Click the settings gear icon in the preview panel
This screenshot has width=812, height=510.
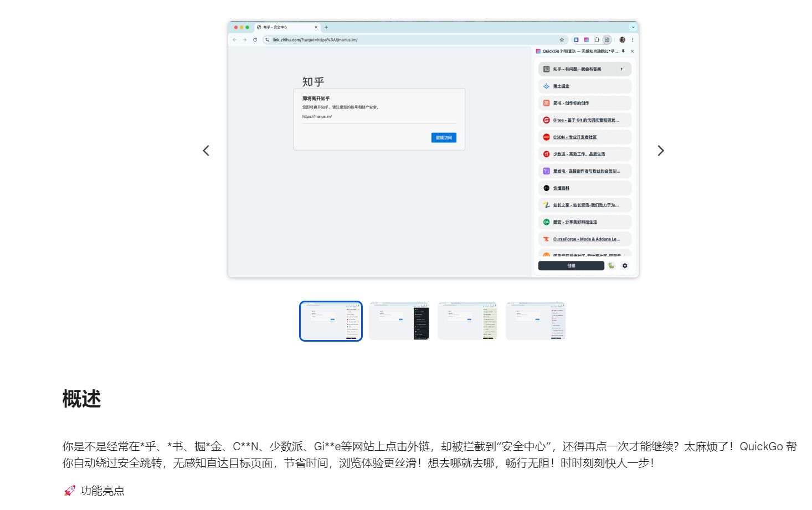click(x=625, y=266)
